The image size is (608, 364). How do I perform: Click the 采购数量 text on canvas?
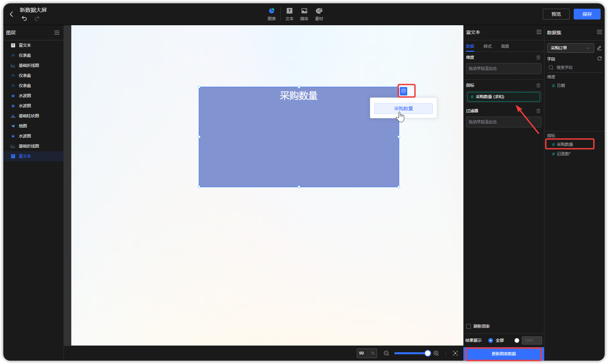point(299,96)
